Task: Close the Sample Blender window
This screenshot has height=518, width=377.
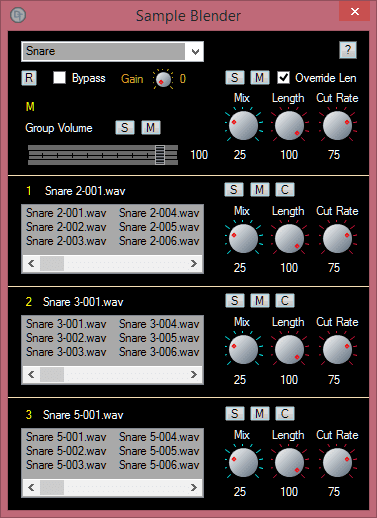Action: click(x=355, y=11)
